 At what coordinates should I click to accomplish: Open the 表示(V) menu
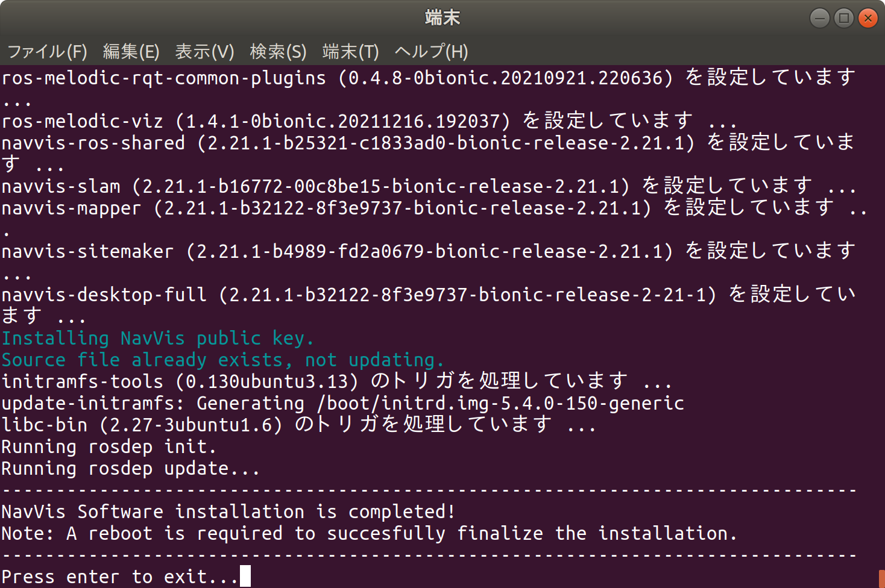(x=204, y=52)
